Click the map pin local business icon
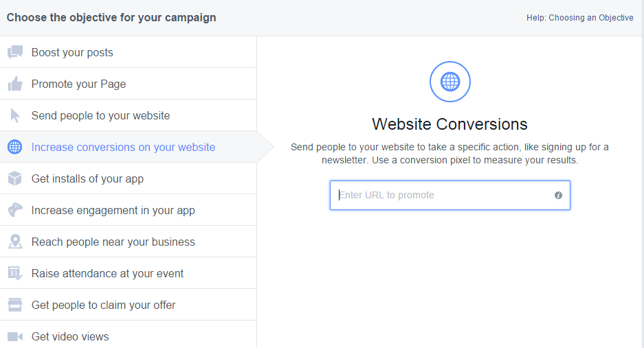 click(15, 242)
